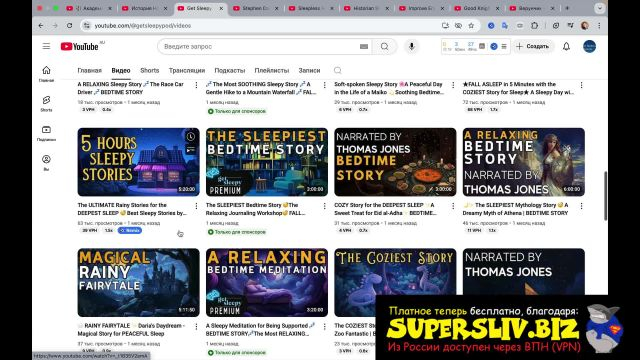Open options for The Race Car Driver video

pyautogui.click(x=196, y=85)
